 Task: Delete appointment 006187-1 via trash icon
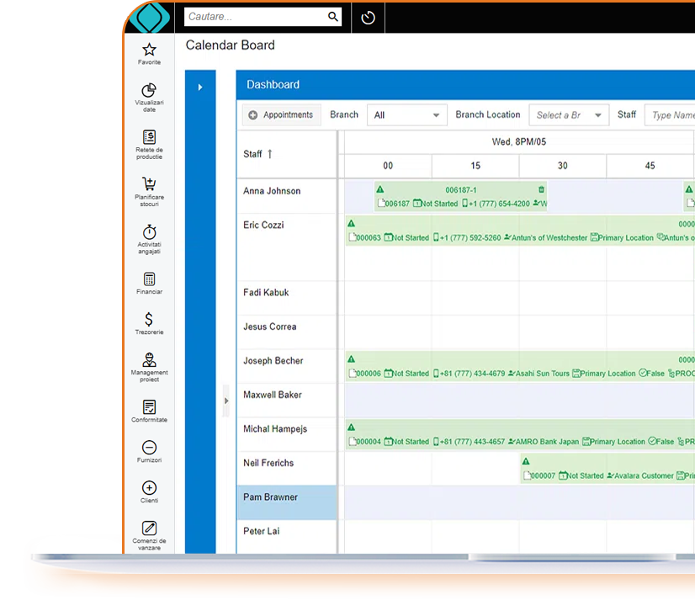pyautogui.click(x=541, y=190)
